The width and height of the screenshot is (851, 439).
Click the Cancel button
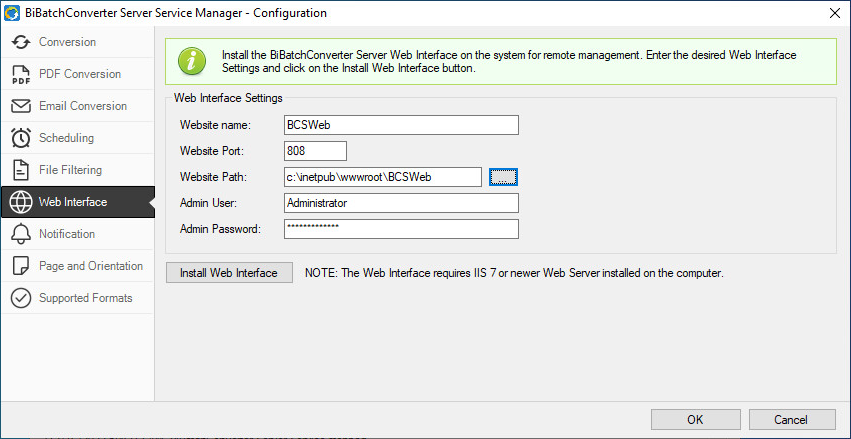792,419
